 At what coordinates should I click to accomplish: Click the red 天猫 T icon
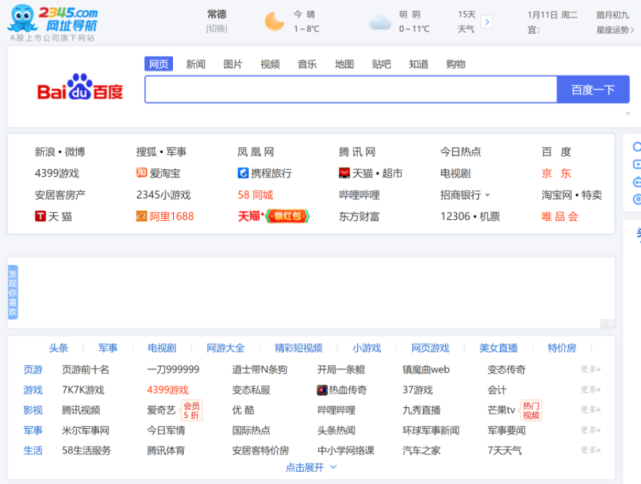tap(40, 216)
